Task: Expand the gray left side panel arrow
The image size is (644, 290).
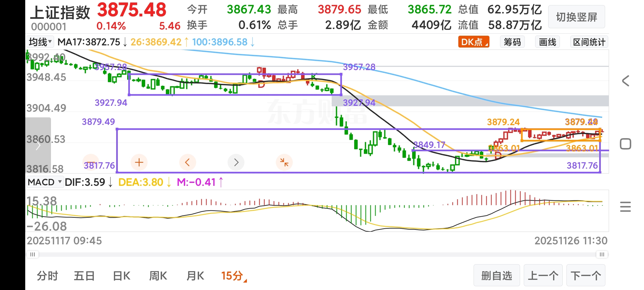Action: tap(38, 146)
